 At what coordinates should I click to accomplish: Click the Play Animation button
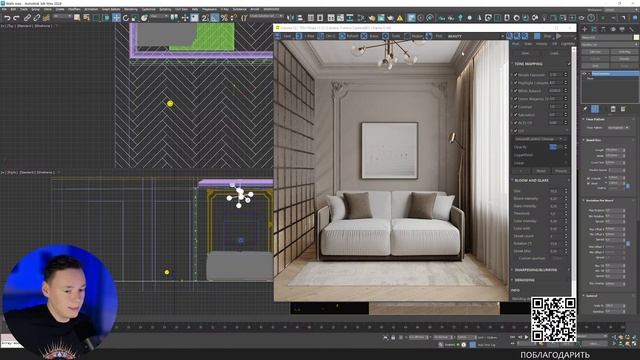(526, 337)
